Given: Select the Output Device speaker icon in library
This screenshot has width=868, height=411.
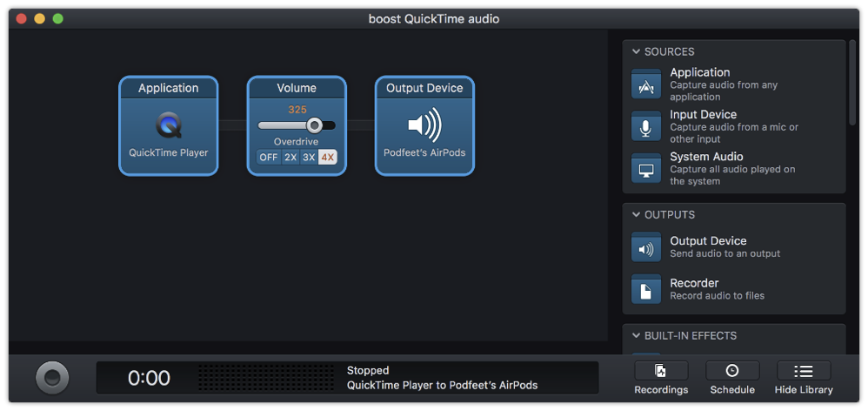Looking at the screenshot, I should tap(646, 247).
